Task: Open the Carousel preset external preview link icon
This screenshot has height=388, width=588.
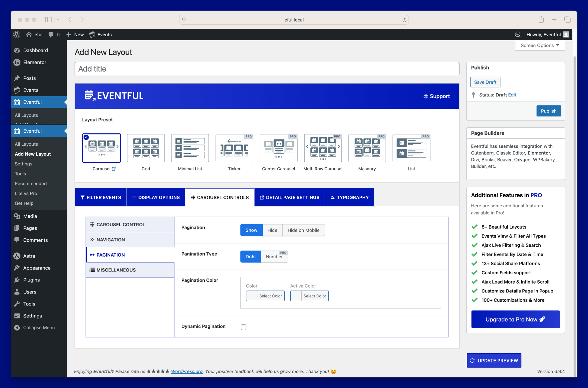Action: click(114, 169)
